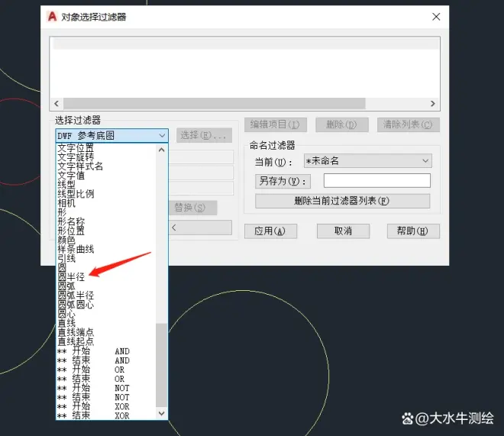Screen dimensions: 504x436
Task: Select 圆心 filter option
Action: (66, 314)
